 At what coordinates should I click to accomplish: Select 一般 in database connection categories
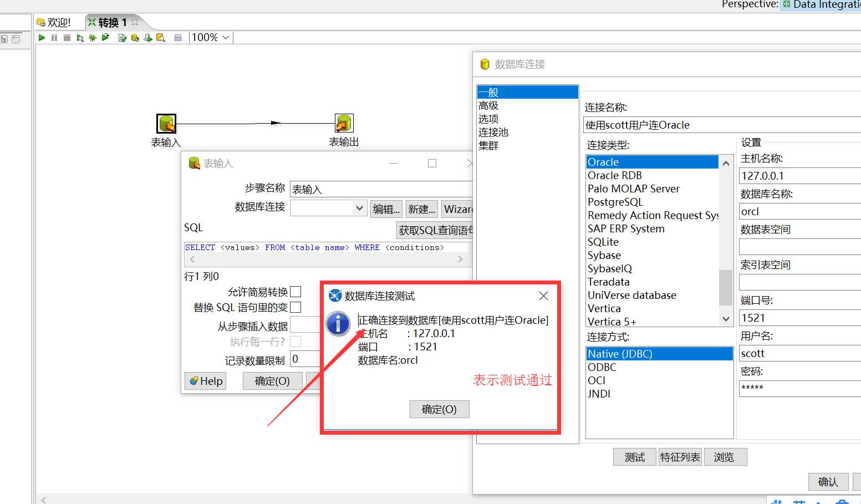click(527, 92)
